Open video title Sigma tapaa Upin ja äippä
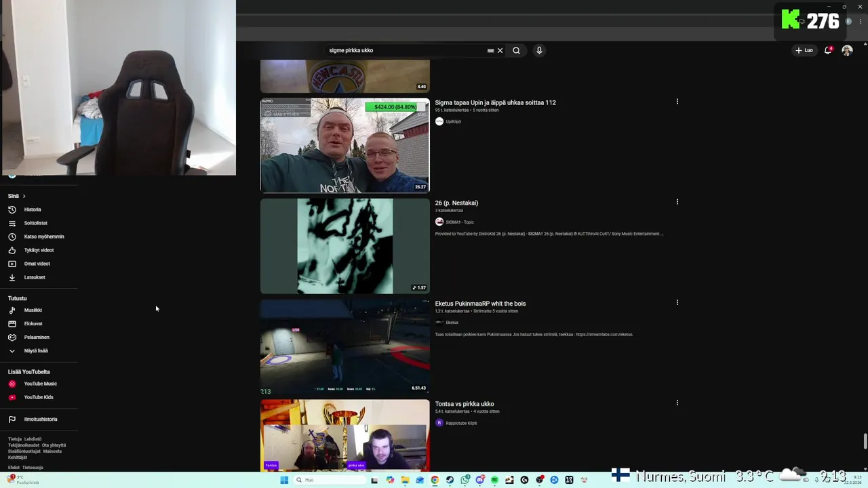The height and width of the screenshot is (488, 868). click(x=495, y=102)
